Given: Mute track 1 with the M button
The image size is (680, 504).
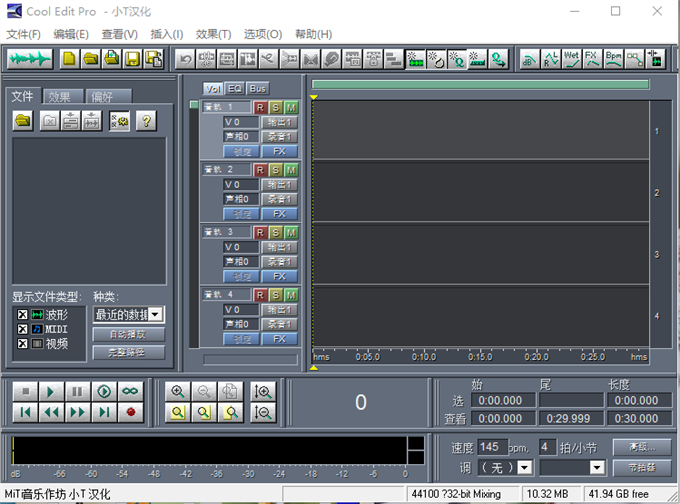Looking at the screenshot, I should (291, 107).
